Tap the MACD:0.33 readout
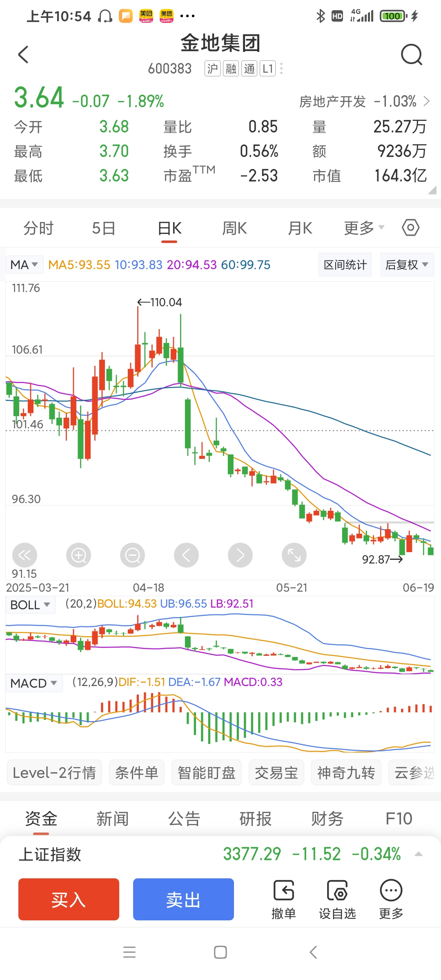The image size is (441, 980). click(253, 682)
